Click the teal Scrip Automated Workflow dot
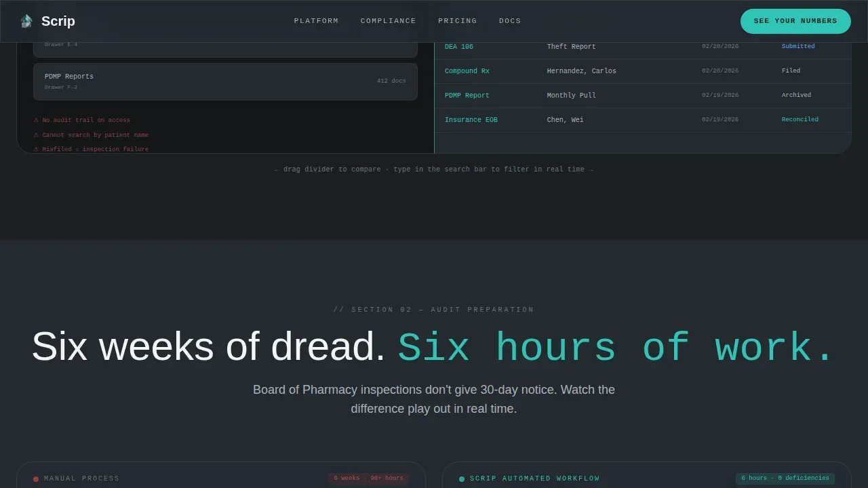Screen dimensions: 868x488 pos(462,479)
